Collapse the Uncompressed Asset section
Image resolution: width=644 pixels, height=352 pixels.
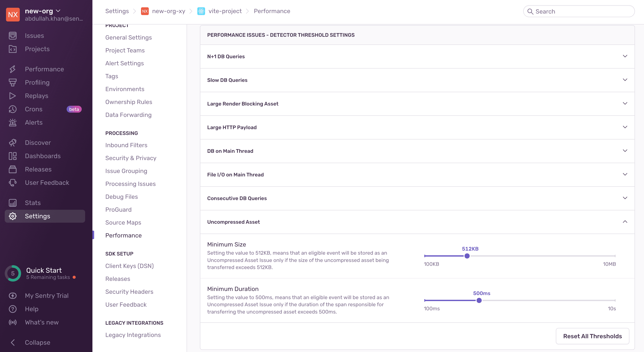click(625, 222)
